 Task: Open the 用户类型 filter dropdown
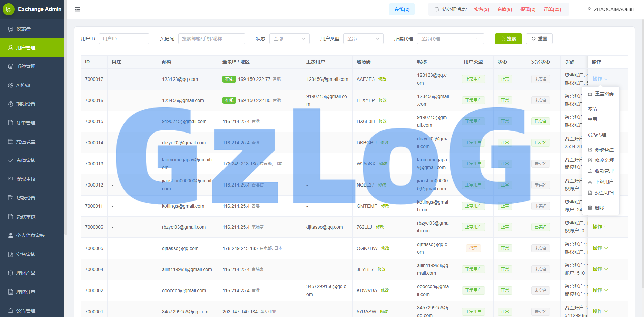pos(363,39)
